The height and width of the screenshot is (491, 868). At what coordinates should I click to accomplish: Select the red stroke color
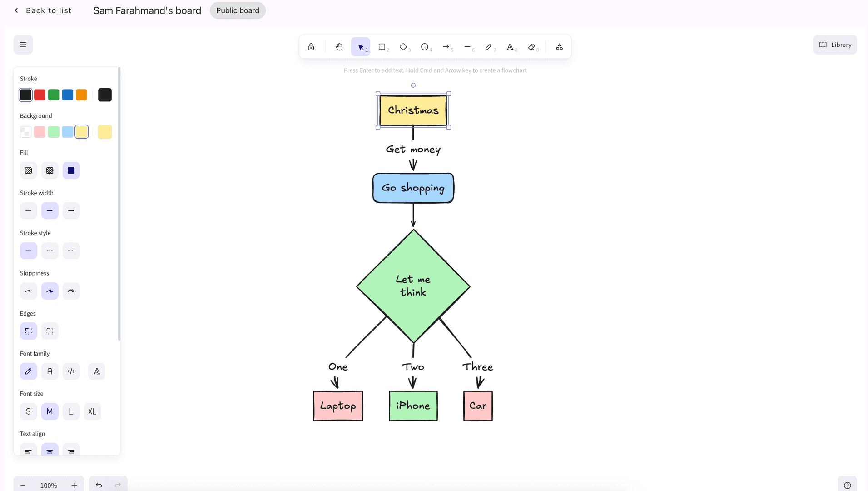40,95
